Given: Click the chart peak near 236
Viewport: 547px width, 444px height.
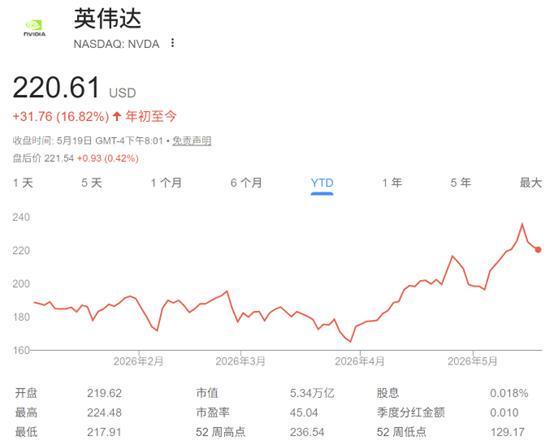Looking at the screenshot, I should (x=522, y=224).
